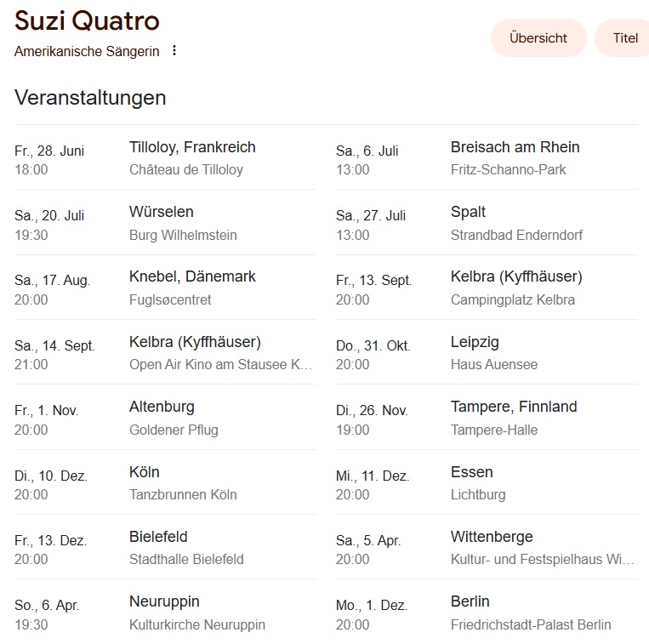Select the Kelbra Open Air Kino event
This screenshot has height=644, width=649.
[x=220, y=353]
